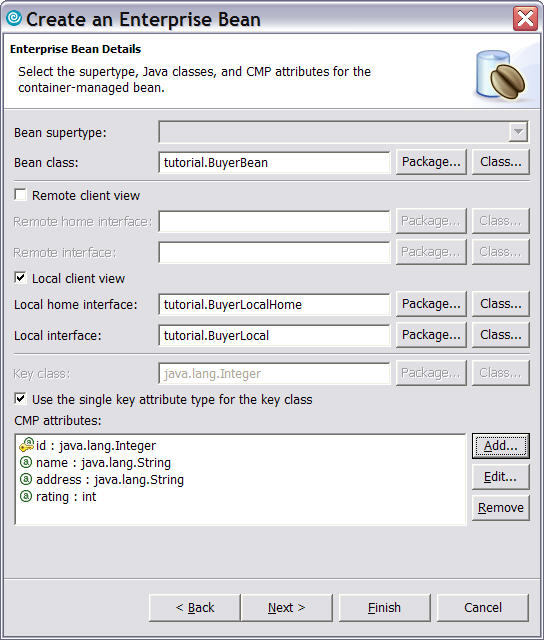Toggle Use the single key attribute type

click(20, 398)
